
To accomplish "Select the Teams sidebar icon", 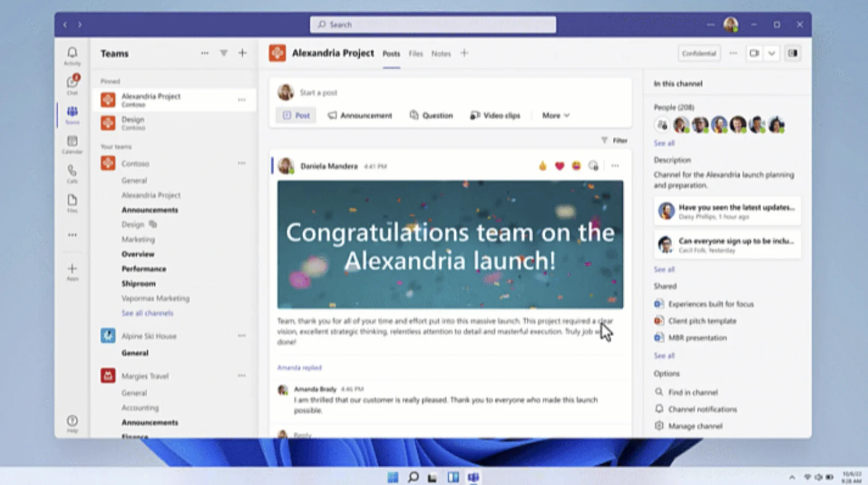I will click(72, 114).
